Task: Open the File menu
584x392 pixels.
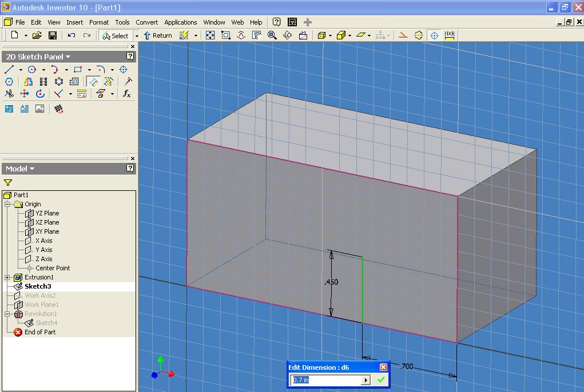Action: 20,22
